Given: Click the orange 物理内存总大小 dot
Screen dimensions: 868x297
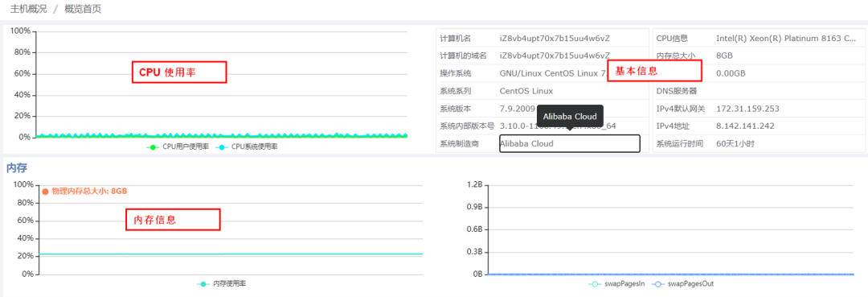Looking at the screenshot, I should pyautogui.click(x=45, y=192).
